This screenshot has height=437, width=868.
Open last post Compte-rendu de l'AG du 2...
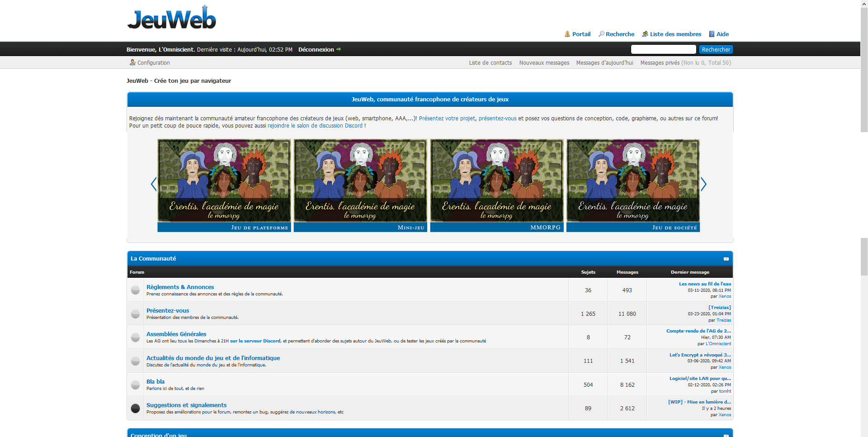[x=698, y=331]
